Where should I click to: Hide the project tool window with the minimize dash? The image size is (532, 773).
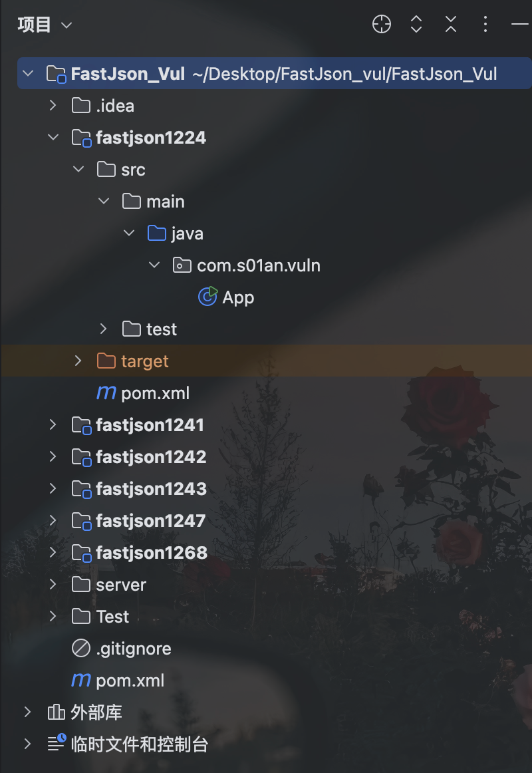pos(520,24)
